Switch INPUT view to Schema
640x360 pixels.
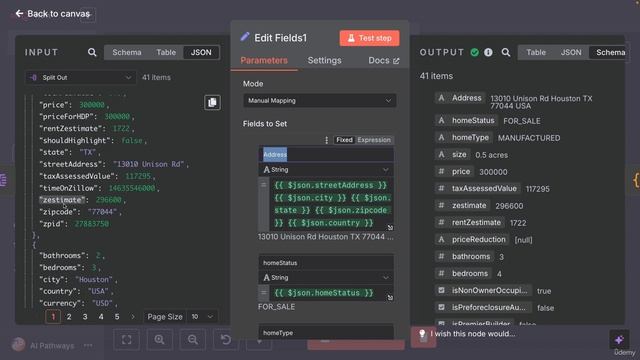127,52
